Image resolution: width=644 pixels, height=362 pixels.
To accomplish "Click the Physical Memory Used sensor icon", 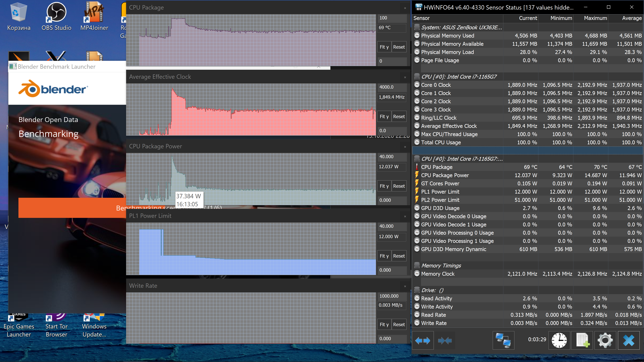I will (417, 36).
